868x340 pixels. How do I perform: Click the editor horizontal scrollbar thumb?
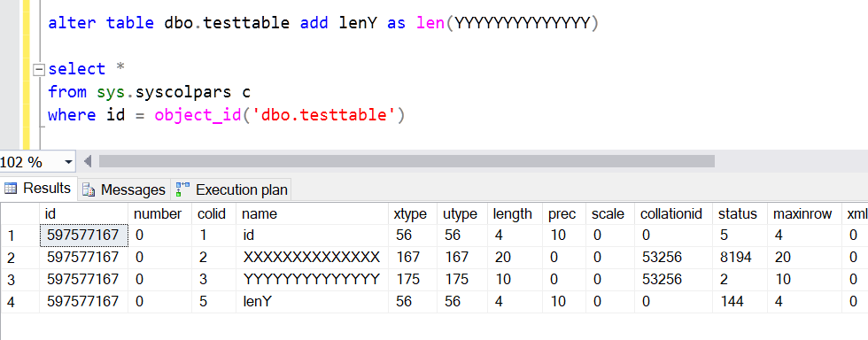pos(407,161)
